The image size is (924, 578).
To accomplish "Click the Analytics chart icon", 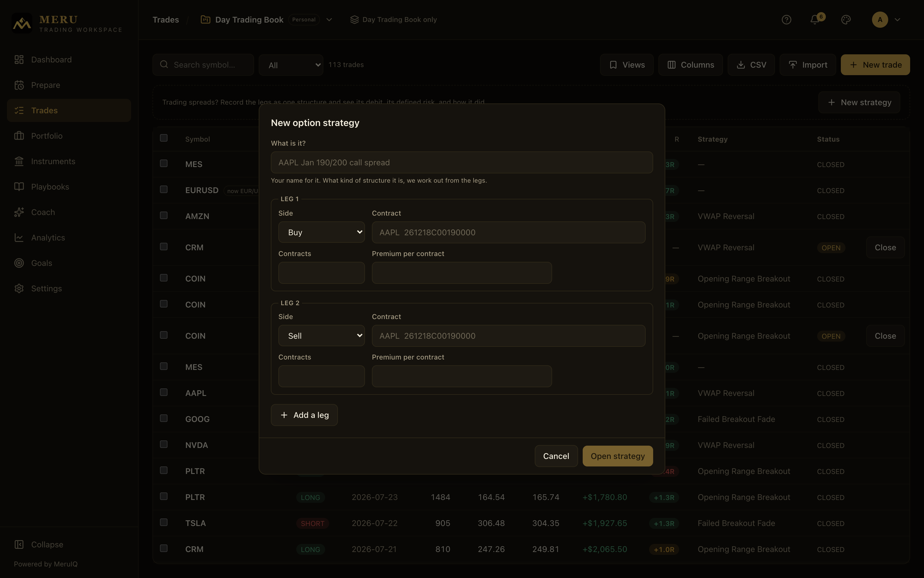I will tap(19, 237).
